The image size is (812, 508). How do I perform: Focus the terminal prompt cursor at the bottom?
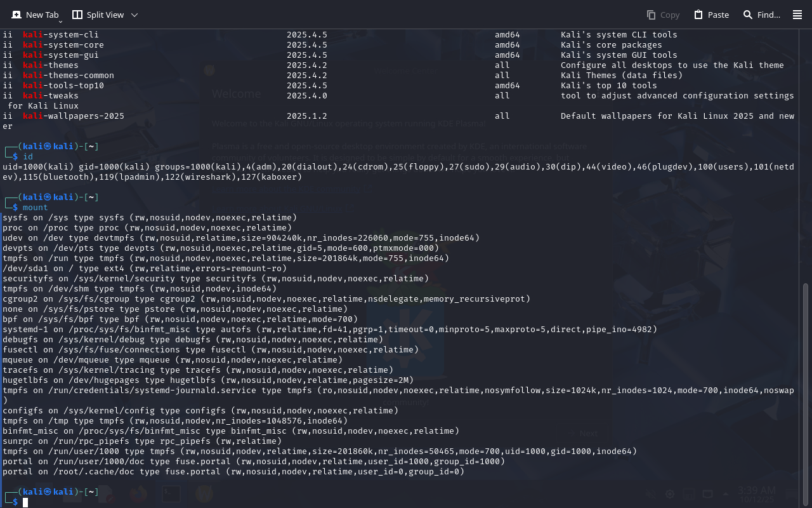[x=25, y=502]
